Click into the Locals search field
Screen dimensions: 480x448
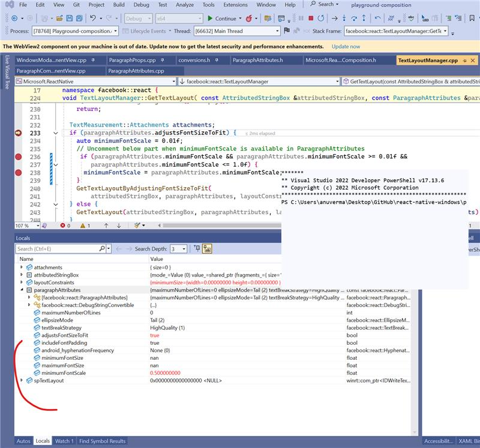(x=57, y=249)
